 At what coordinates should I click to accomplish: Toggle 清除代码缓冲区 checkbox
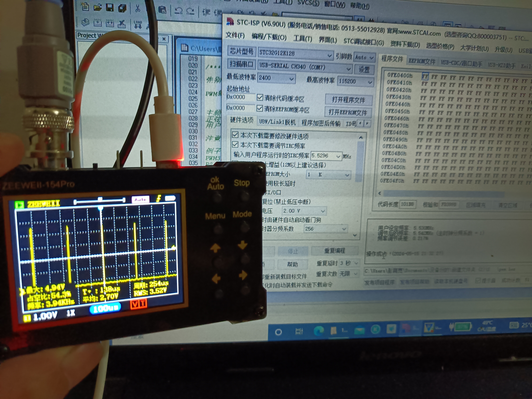[x=260, y=97]
